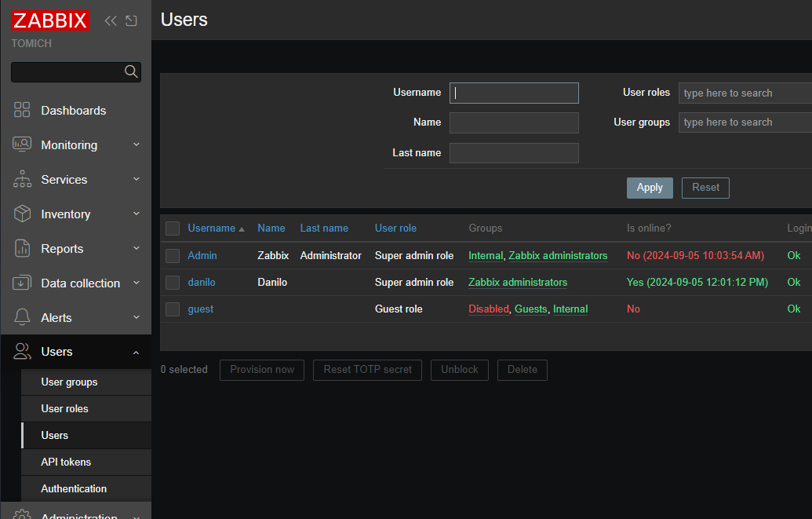Focus the Username filter field
This screenshot has height=519, width=812.
(x=514, y=93)
